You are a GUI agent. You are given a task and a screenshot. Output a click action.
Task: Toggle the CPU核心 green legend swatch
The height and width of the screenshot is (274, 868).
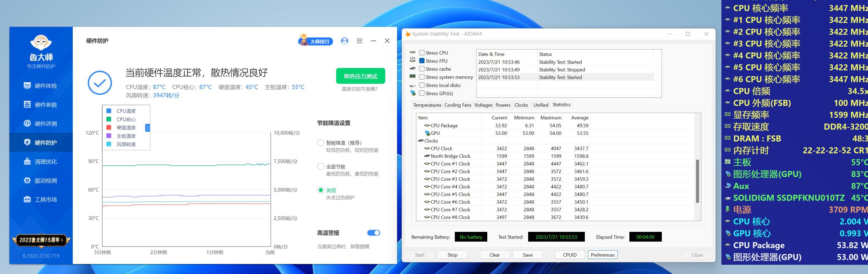[109, 119]
